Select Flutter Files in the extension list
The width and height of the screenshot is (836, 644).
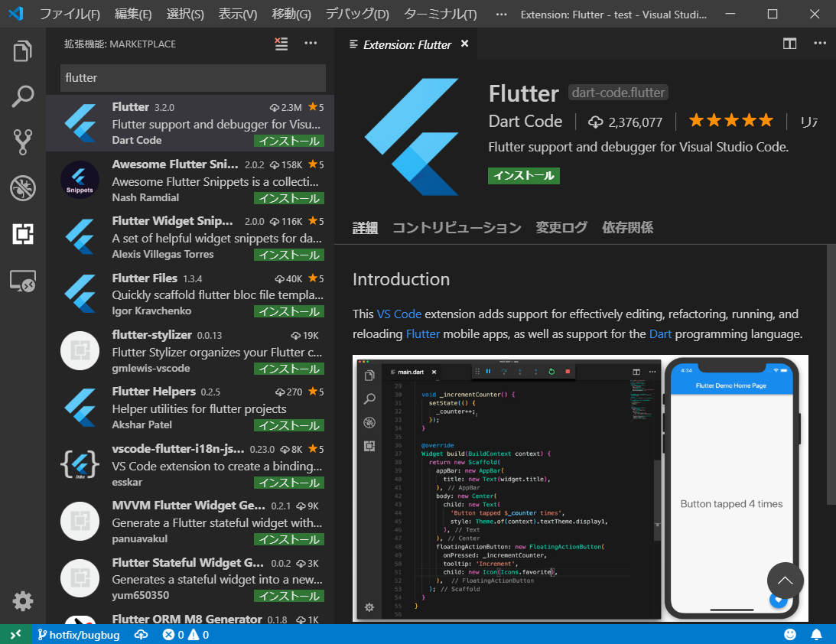click(x=190, y=294)
